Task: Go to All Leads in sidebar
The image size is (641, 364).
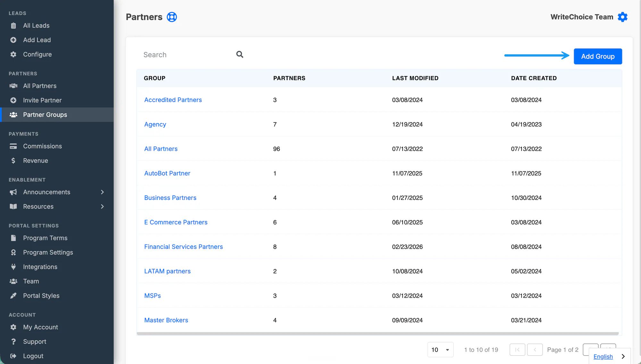Action: pos(36,26)
